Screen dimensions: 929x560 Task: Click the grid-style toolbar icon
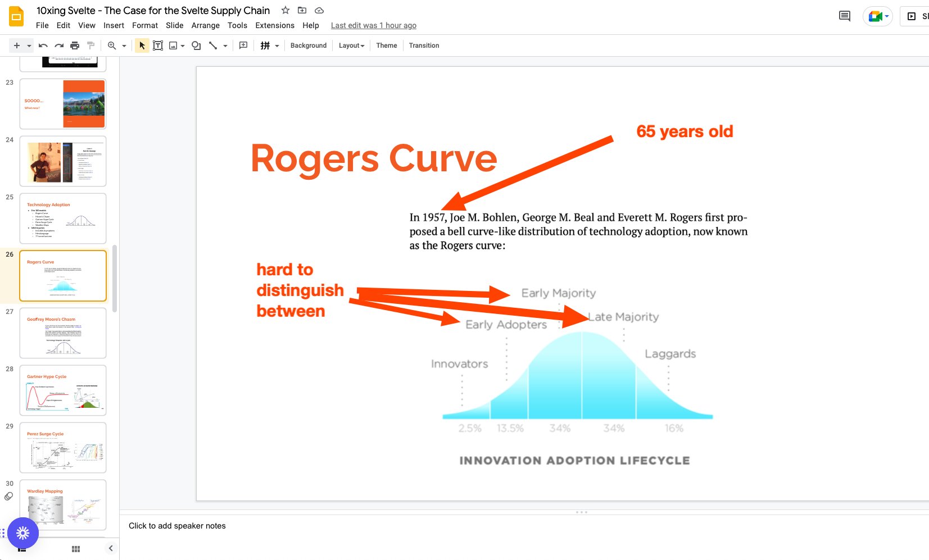click(x=265, y=45)
